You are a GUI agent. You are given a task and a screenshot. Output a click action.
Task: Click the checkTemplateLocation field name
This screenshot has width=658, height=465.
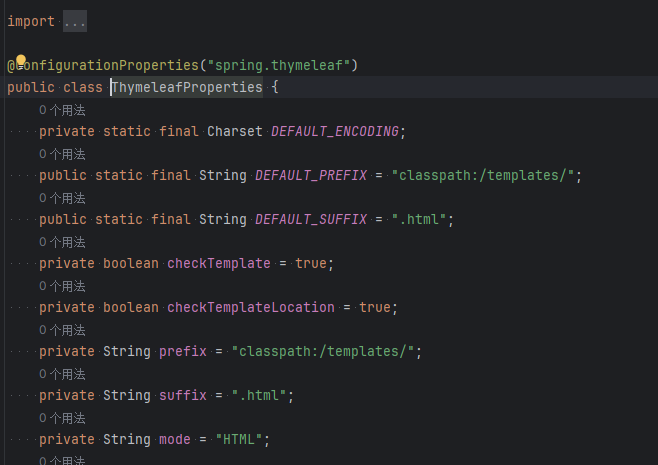(251, 308)
